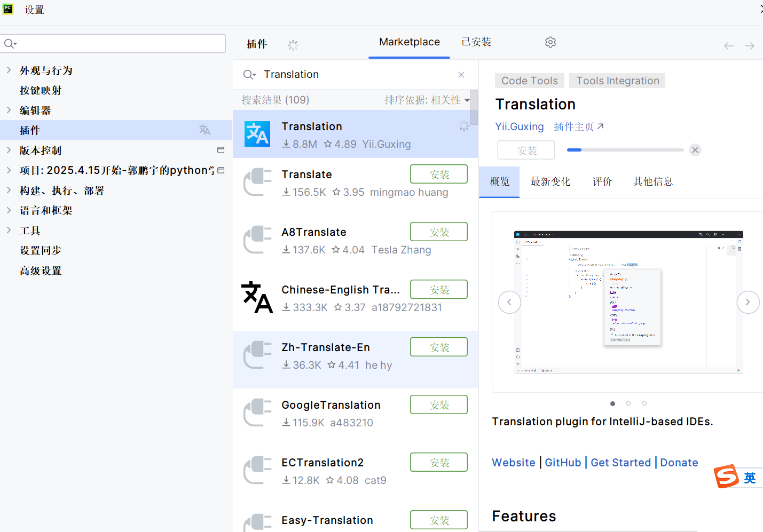Expand the 构建、执行、部署 node
This screenshot has height=532, width=763.
point(9,190)
